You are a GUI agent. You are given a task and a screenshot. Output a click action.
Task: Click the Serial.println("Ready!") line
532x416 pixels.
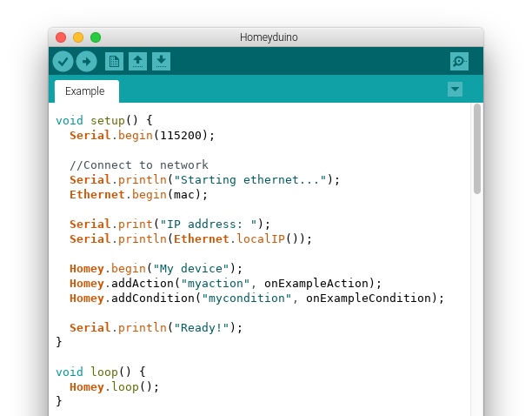[156, 328]
